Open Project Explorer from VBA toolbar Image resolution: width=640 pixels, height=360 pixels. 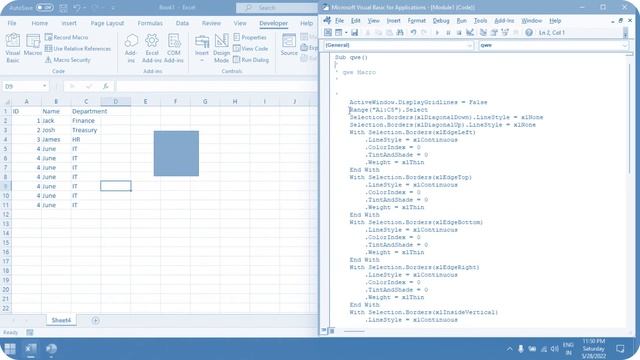click(483, 33)
